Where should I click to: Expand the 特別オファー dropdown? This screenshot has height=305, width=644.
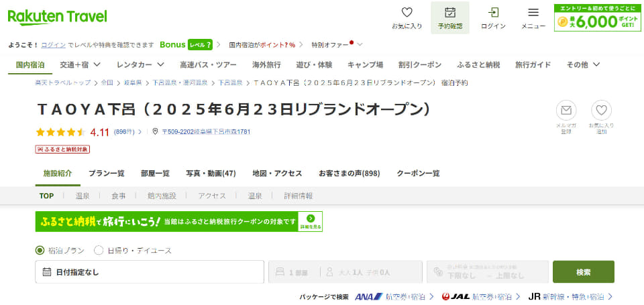337,45
